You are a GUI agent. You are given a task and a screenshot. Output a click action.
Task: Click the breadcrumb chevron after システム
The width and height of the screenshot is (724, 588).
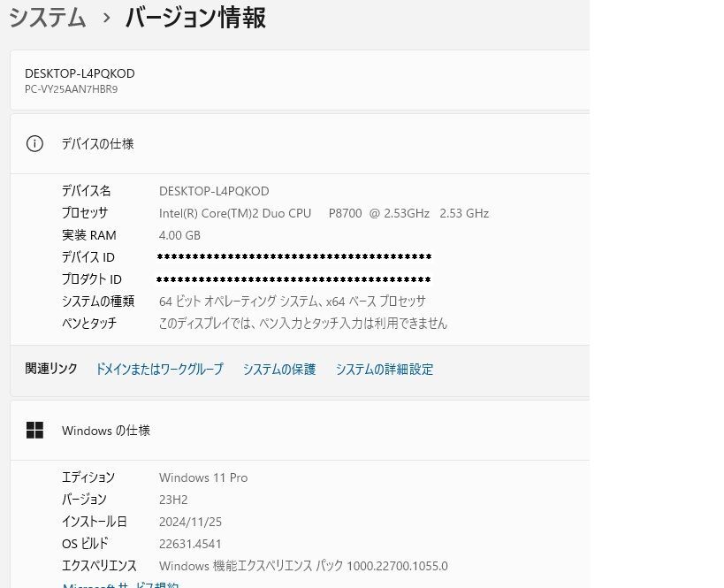tap(107, 18)
